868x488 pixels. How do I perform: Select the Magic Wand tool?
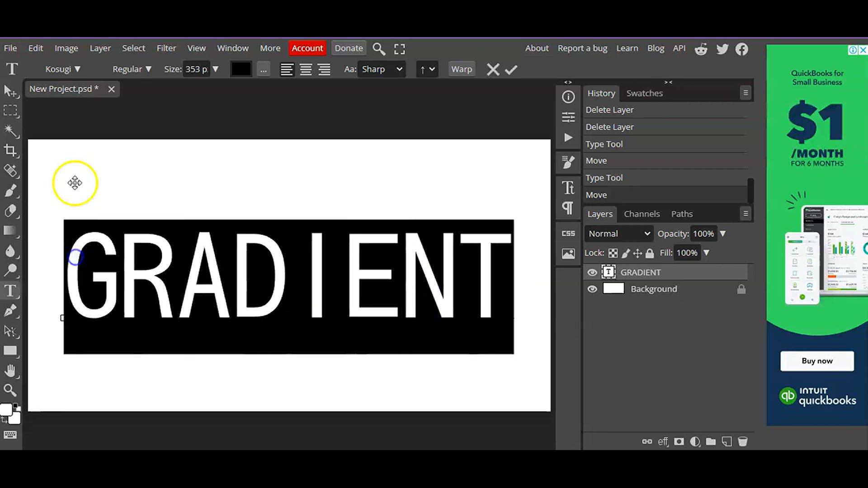10,131
